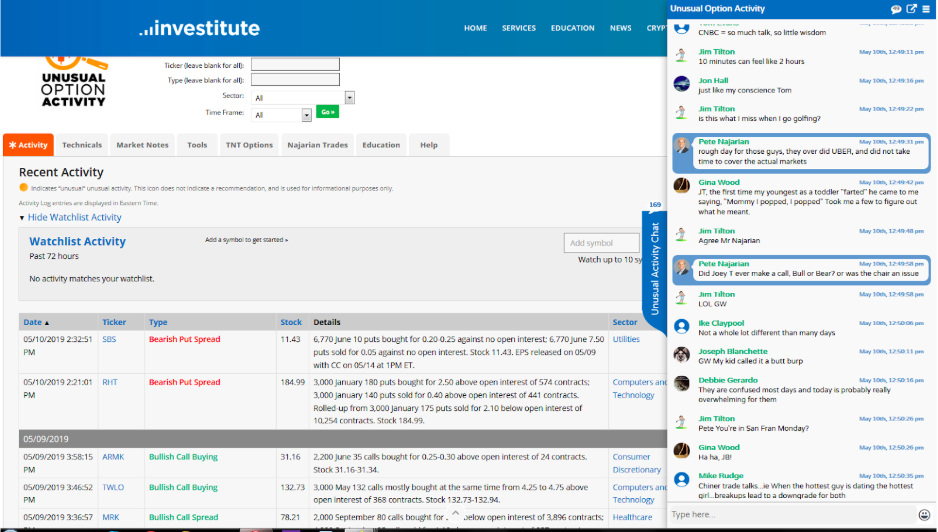Open the Market Notes tab
938x532 pixels.
point(142,145)
